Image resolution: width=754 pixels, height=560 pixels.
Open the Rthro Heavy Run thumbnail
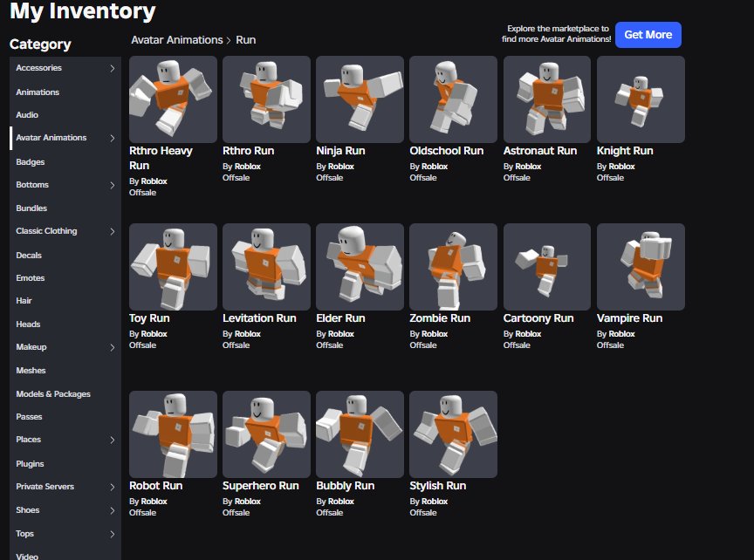point(173,99)
